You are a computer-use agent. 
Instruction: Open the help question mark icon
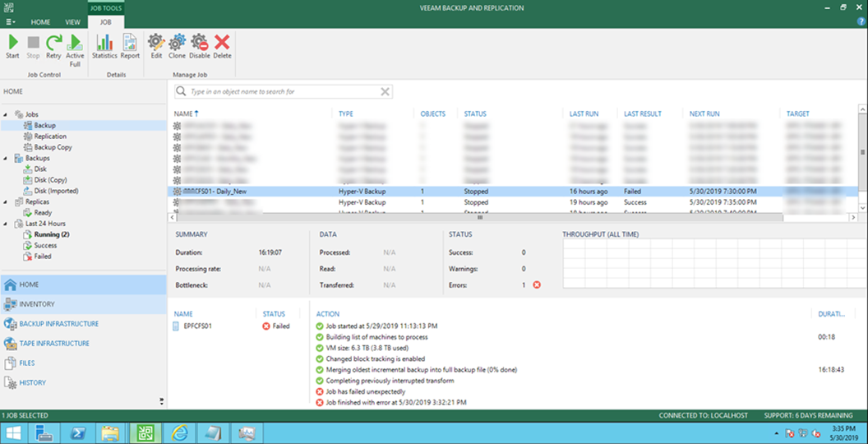point(861,21)
